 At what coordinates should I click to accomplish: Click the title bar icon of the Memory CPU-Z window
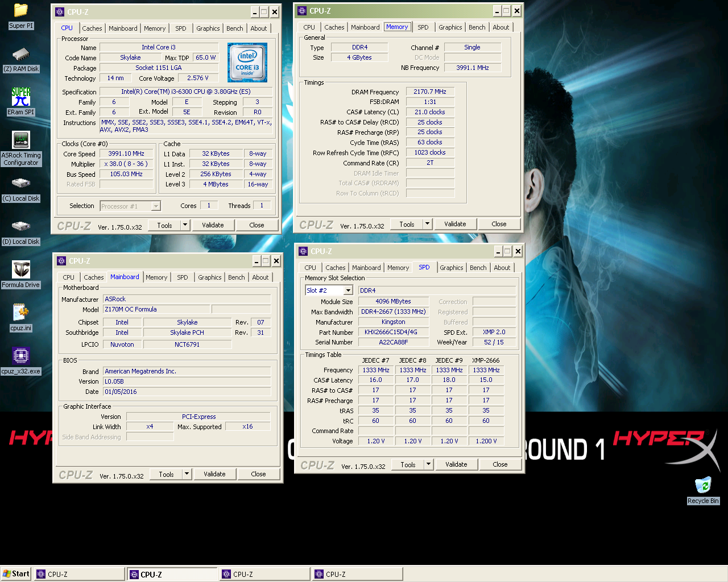coord(302,11)
